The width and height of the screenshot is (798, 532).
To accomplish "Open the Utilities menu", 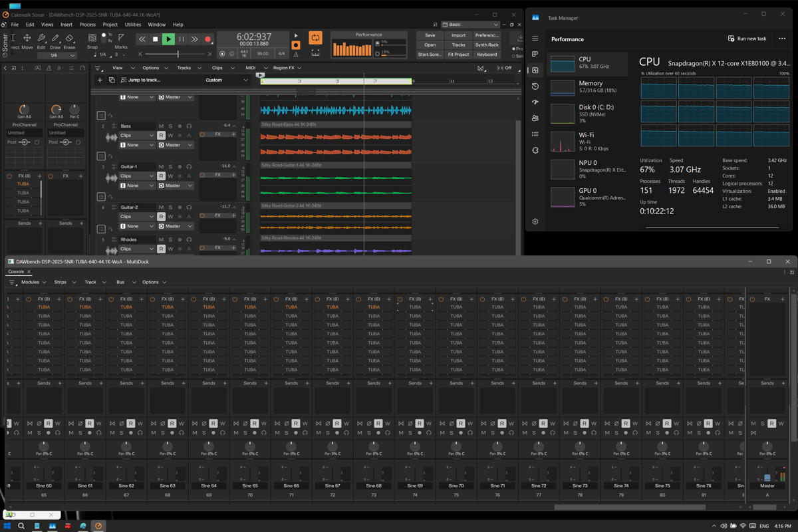I will pyautogui.click(x=133, y=25).
